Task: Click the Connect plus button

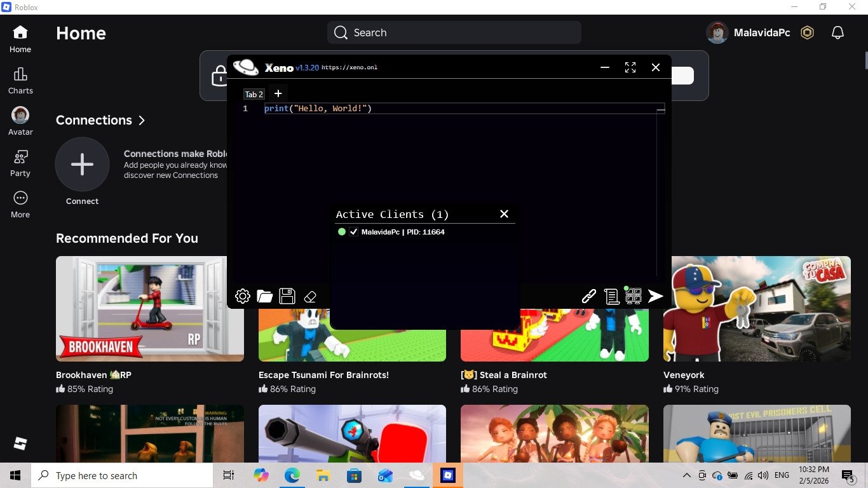Action: pos(82,165)
